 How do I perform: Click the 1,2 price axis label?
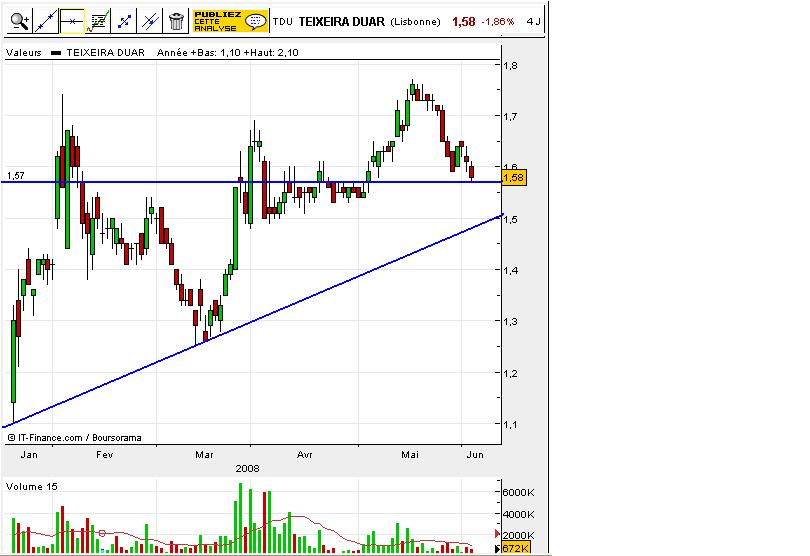point(510,373)
